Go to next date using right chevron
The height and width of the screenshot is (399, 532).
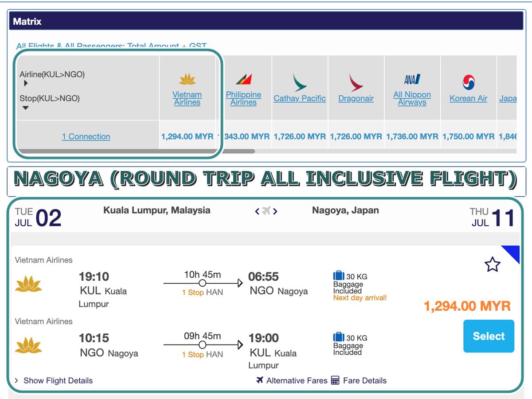[x=275, y=212]
